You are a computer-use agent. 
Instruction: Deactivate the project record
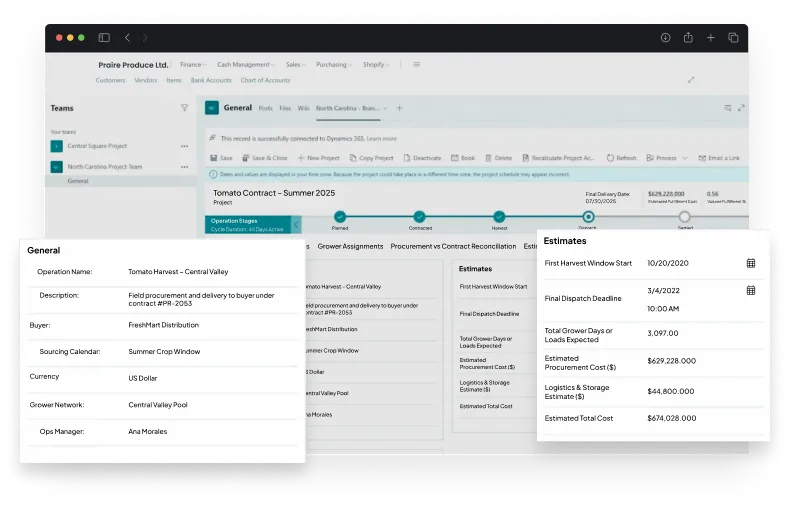[422, 158]
